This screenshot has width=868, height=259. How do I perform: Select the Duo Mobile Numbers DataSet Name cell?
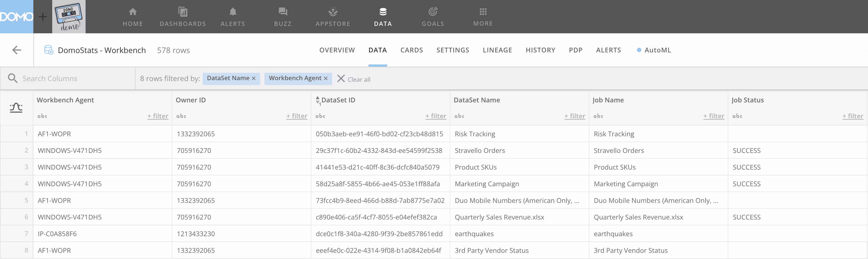tap(519, 200)
